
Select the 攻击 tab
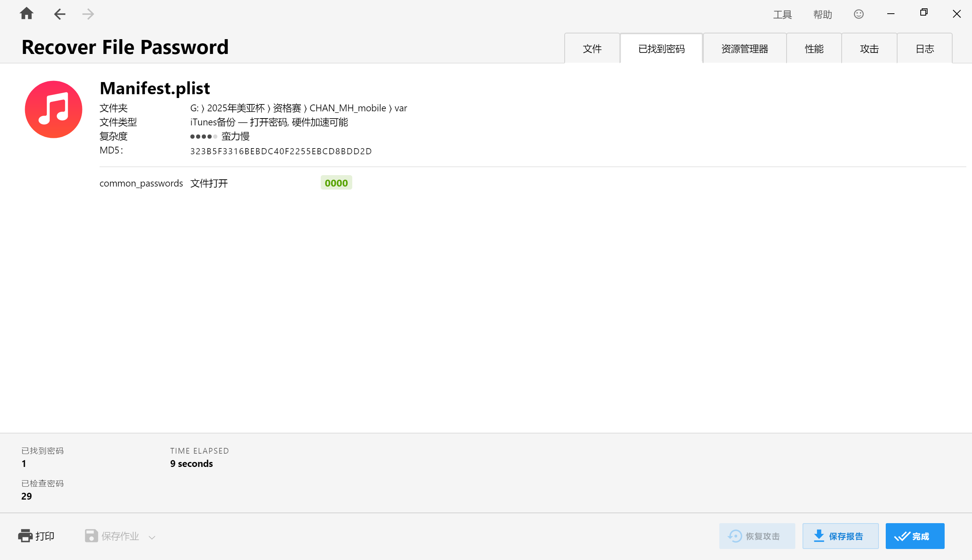pos(869,49)
